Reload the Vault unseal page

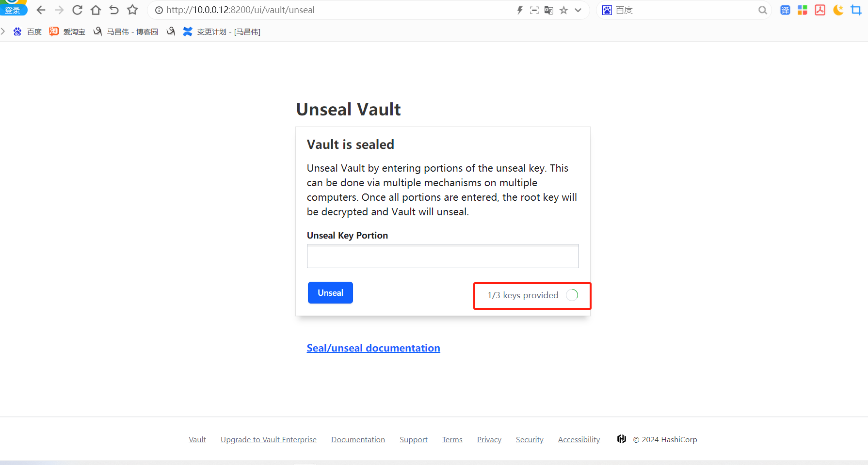click(x=77, y=10)
